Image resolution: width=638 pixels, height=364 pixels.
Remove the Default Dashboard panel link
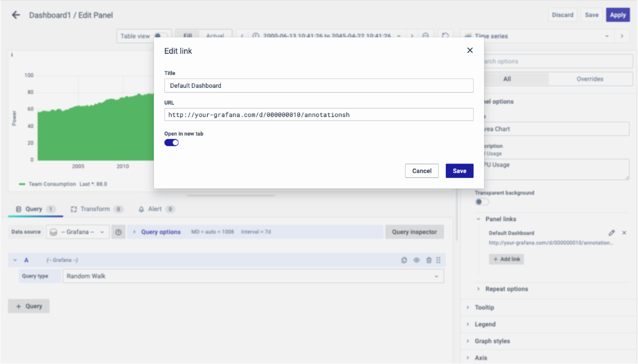tap(624, 233)
